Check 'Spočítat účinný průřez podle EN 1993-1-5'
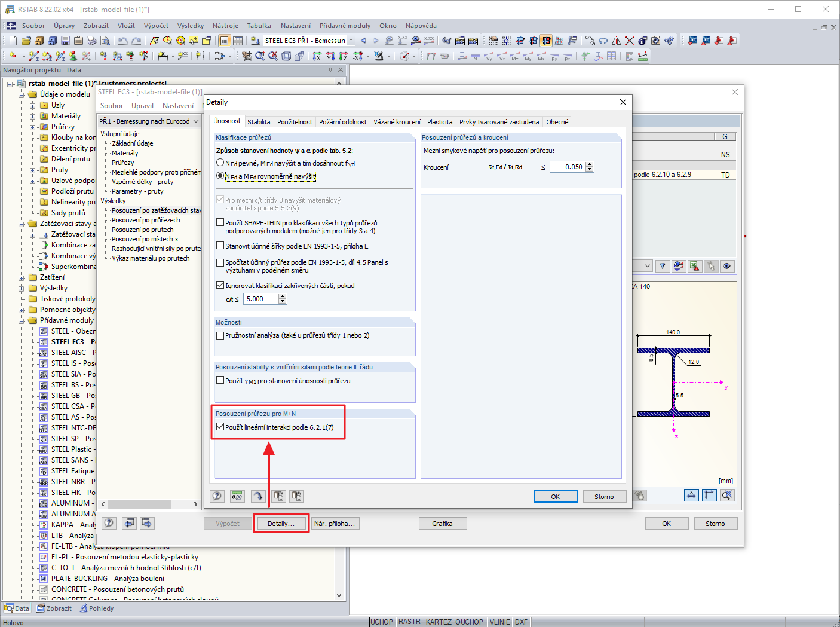Image resolution: width=840 pixels, height=627 pixels. pos(220,262)
